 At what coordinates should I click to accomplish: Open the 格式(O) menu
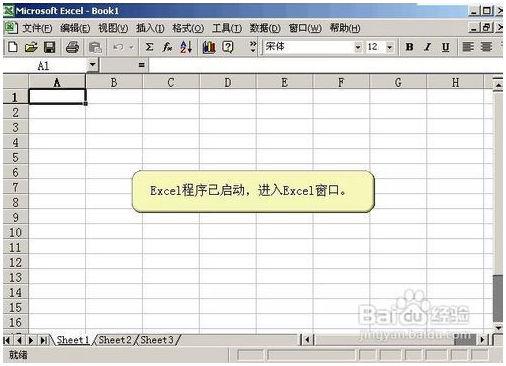pos(188,28)
